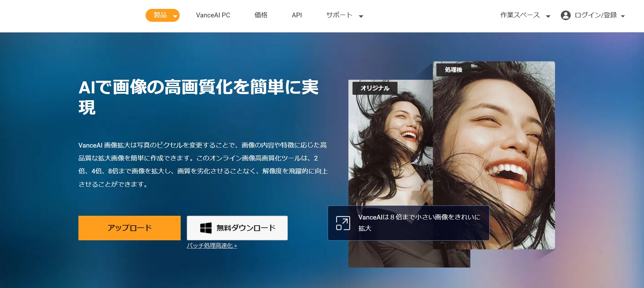Expand the サポート support dropdown
The width and height of the screenshot is (644, 288).
(x=345, y=15)
